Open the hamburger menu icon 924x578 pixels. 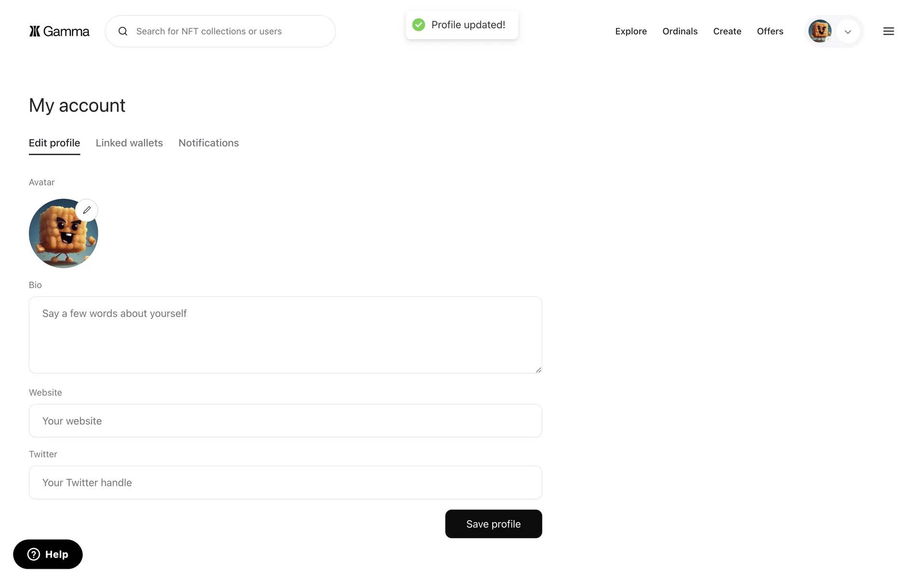(x=888, y=31)
